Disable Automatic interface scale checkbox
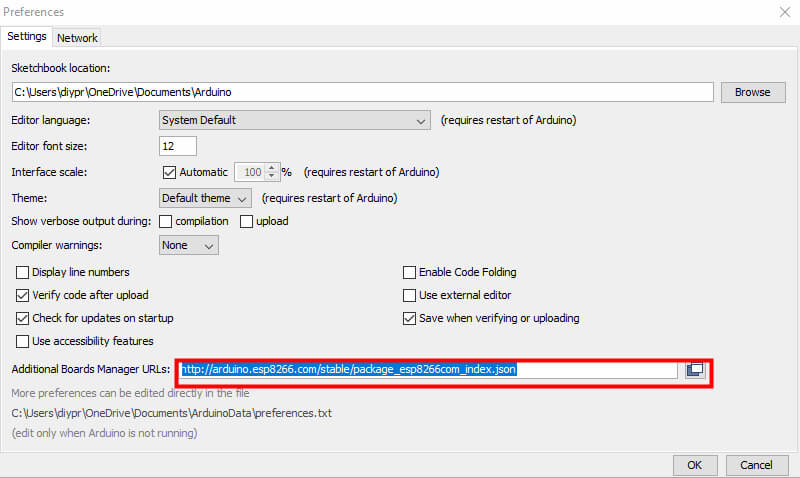The height and width of the screenshot is (478, 800). [x=169, y=172]
